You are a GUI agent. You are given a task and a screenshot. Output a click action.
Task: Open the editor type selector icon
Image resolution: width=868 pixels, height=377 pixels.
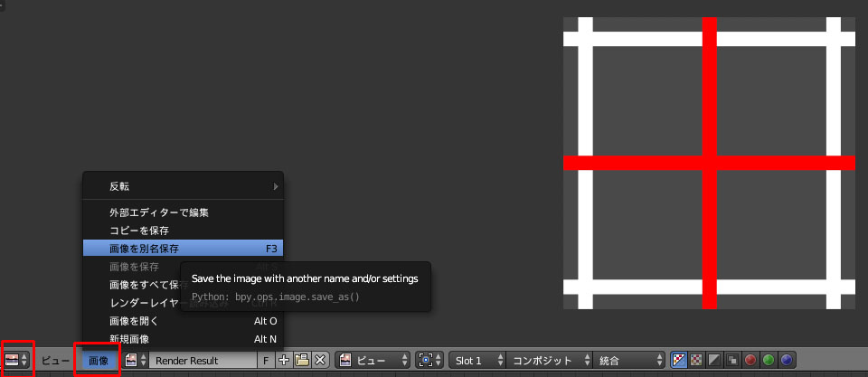pyautogui.click(x=16, y=361)
